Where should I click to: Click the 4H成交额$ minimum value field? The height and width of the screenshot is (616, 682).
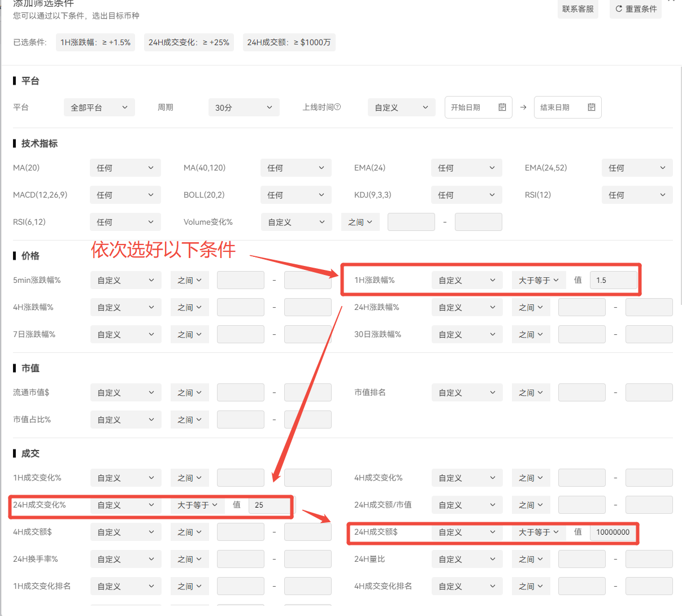pyautogui.click(x=241, y=532)
